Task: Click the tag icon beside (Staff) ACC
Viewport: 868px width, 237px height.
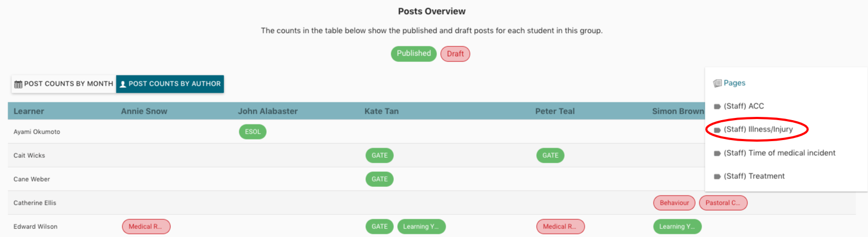Action: (717, 107)
